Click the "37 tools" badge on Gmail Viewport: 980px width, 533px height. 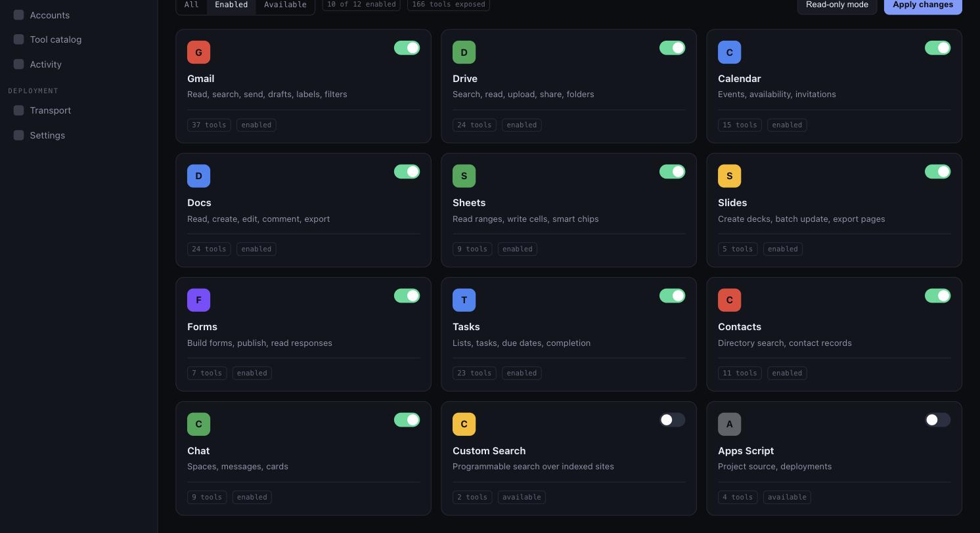tap(209, 125)
